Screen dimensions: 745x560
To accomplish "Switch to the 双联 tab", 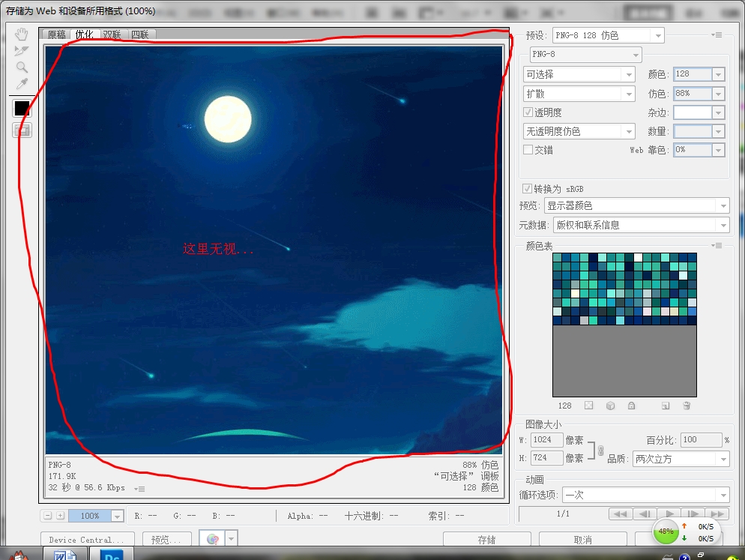I will pyautogui.click(x=112, y=34).
